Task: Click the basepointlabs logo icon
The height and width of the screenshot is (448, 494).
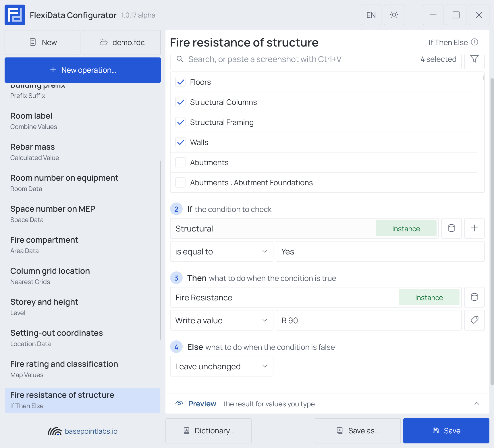Action: click(55, 431)
